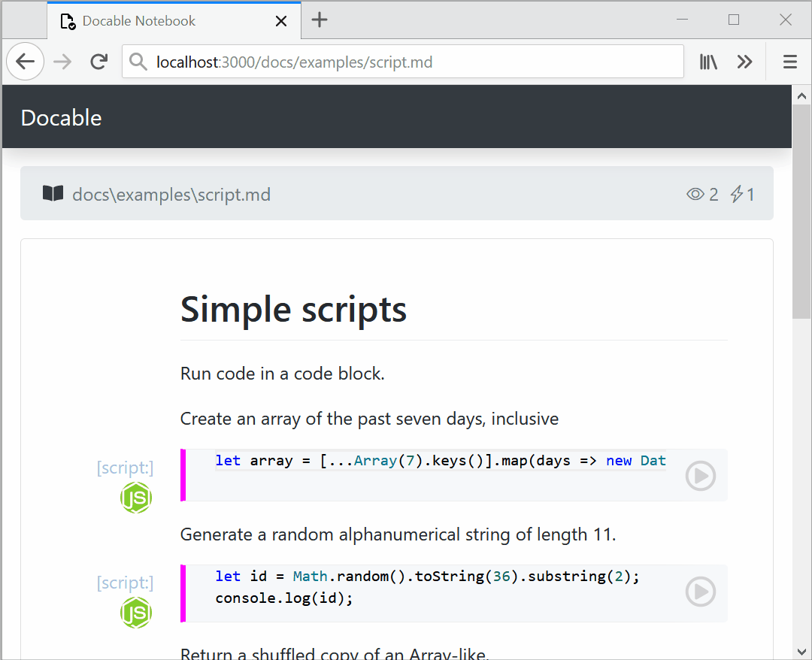Image resolution: width=812 pixels, height=660 pixels.
Task: Run the random string script play button
Action: coord(700,592)
